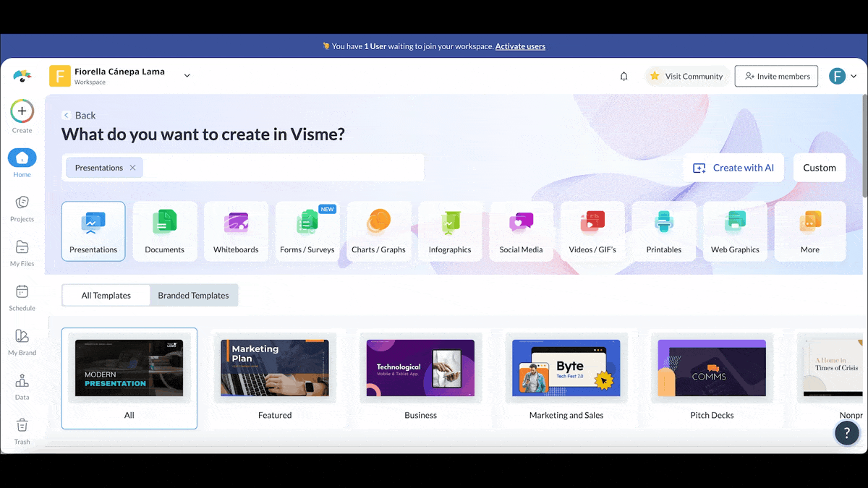This screenshot has width=868, height=488.
Task: Select the Charts / Graphs category
Action: (x=379, y=231)
